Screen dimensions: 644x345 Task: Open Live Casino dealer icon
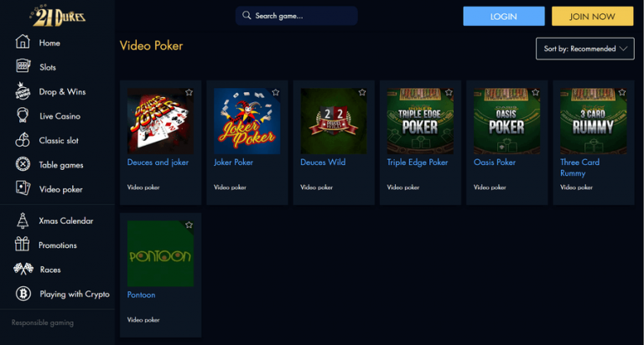click(23, 116)
